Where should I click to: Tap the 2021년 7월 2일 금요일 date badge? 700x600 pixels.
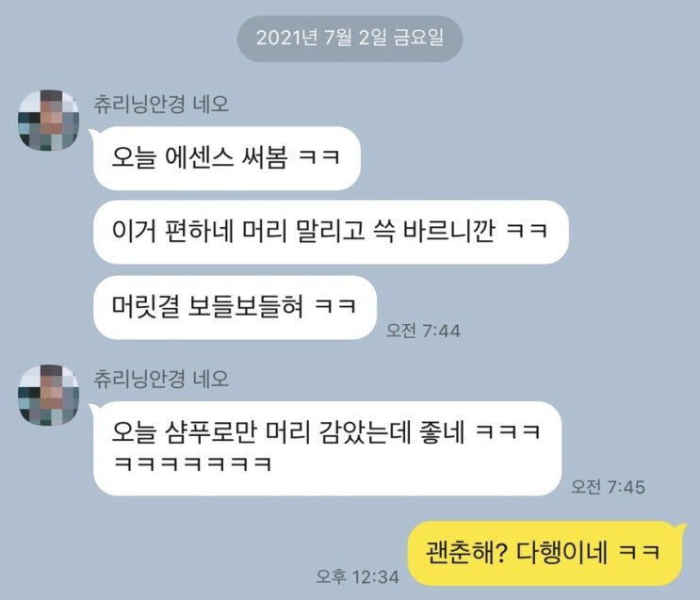(350, 38)
